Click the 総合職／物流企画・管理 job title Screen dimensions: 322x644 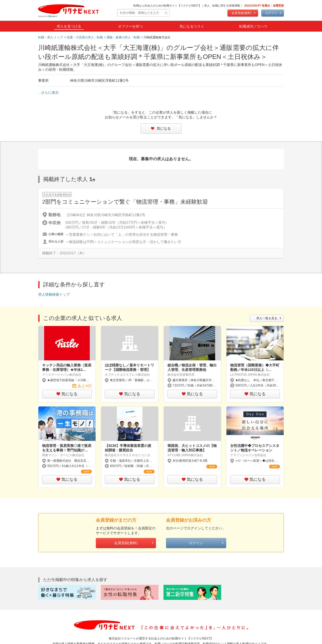click(192, 367)
